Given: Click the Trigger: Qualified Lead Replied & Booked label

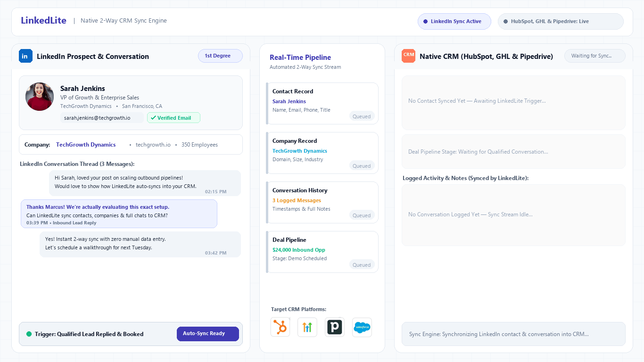Looking at the screenshot, I should click(x=89, y=334).
